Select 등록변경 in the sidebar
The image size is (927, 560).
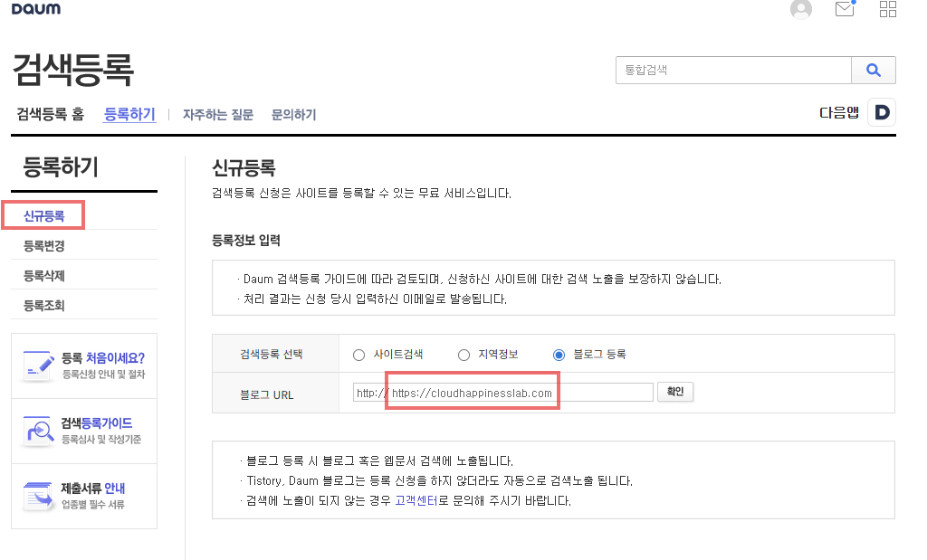[x=44, y=246]
